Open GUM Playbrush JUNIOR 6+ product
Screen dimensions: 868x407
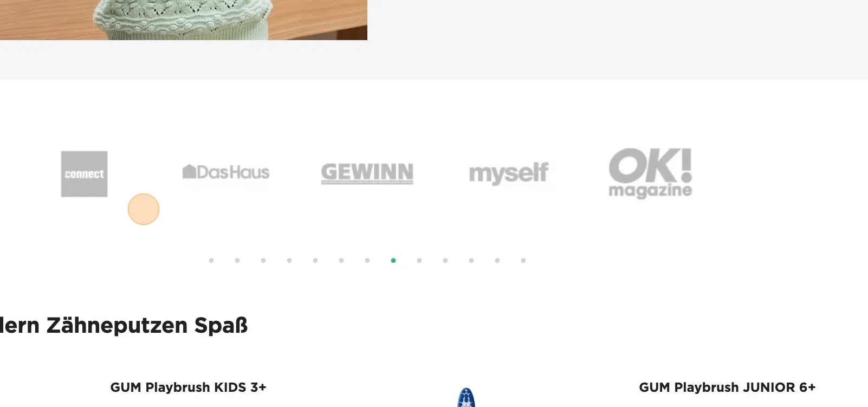727,387
